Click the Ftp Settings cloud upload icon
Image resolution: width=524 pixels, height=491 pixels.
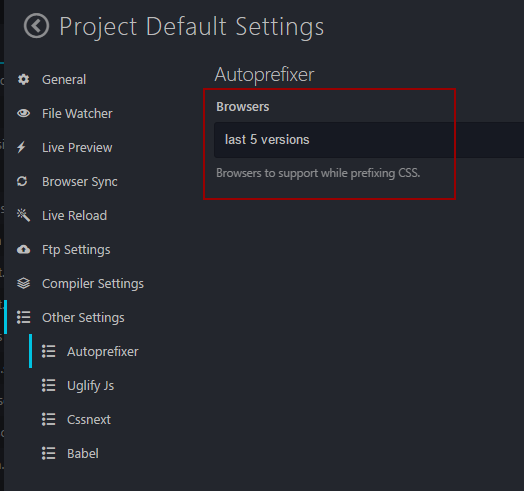pos(23,249)
